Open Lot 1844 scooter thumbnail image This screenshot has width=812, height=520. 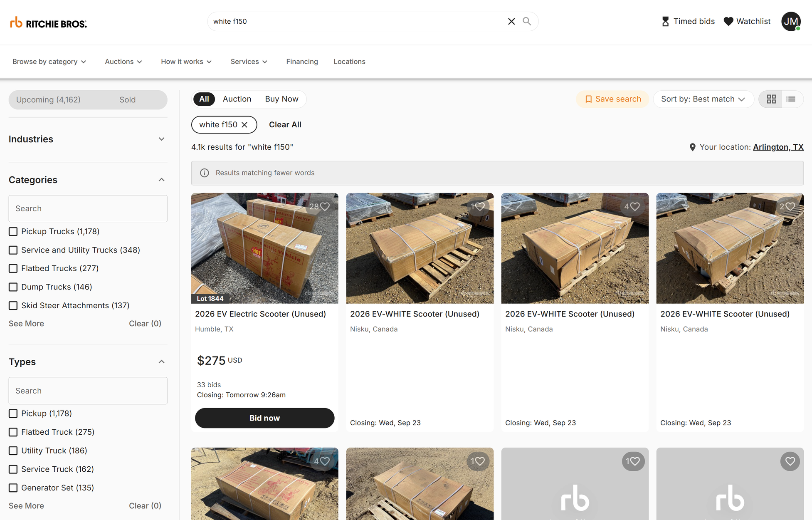click(x=264, y=248)
